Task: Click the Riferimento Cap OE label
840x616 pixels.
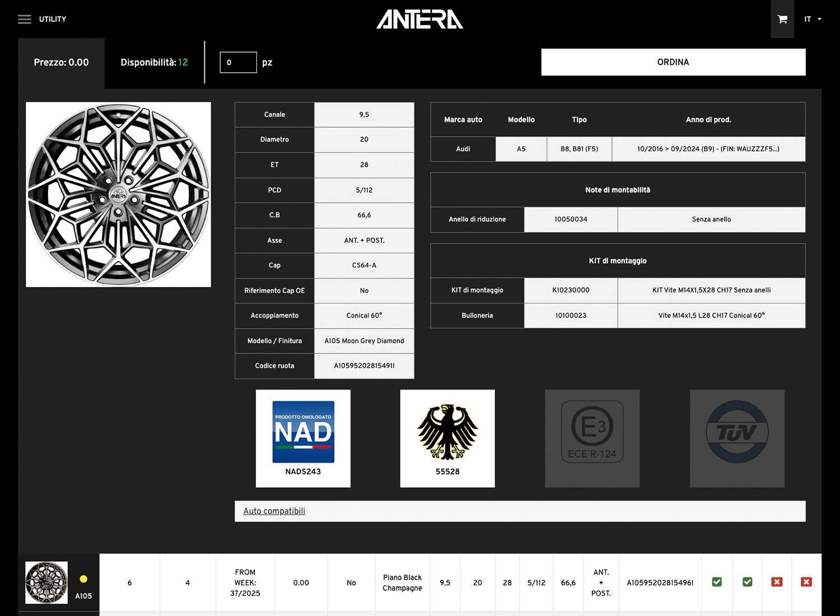Action: point(274,291)
